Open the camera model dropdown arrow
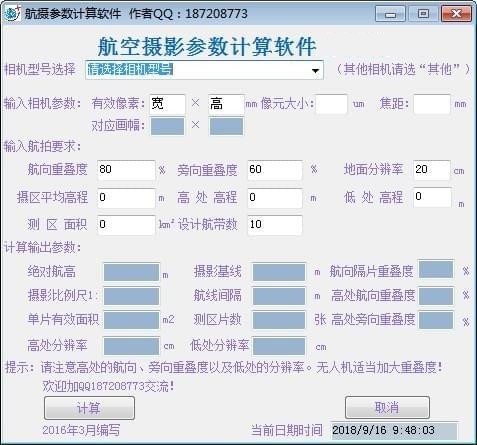 pyautogui.click(x=315, y=70)
